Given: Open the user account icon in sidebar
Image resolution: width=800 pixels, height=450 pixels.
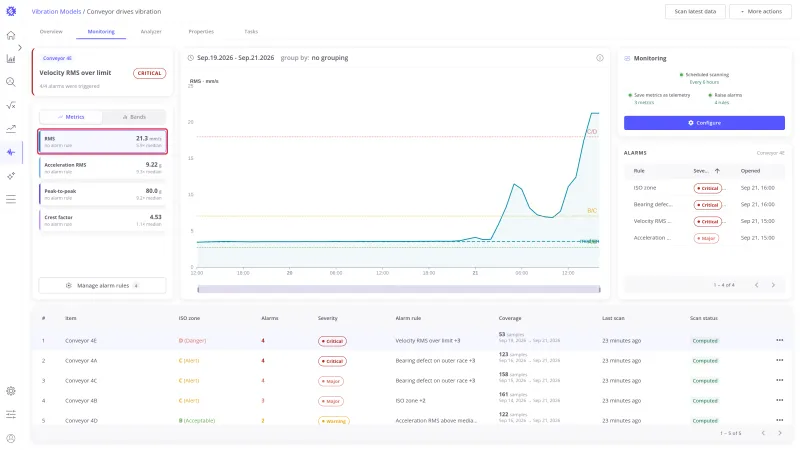Looking at the screenshot, I should [11, 438].
